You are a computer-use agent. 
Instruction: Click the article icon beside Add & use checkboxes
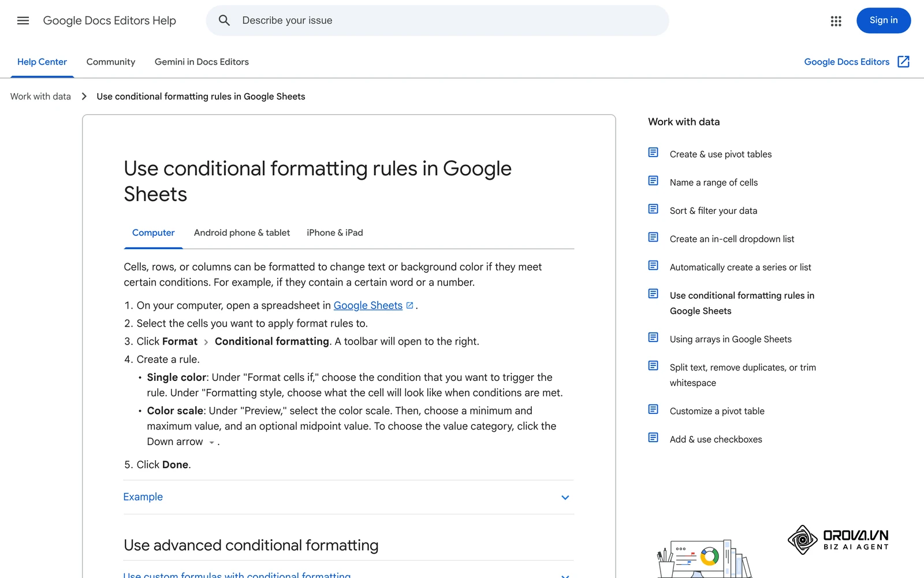[653, 438]
